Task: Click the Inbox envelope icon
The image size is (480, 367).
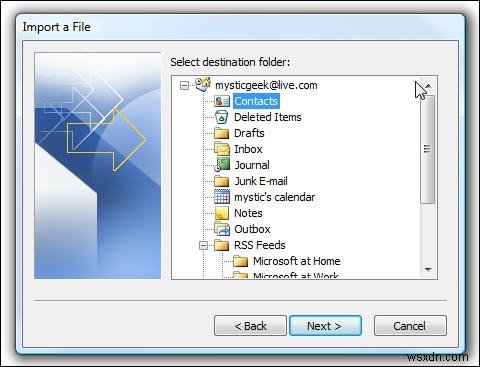Action: 222,149
